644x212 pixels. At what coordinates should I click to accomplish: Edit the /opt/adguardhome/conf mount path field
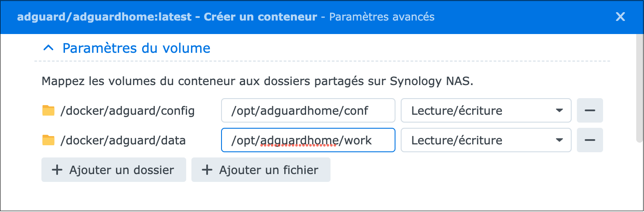pos(308,110)
